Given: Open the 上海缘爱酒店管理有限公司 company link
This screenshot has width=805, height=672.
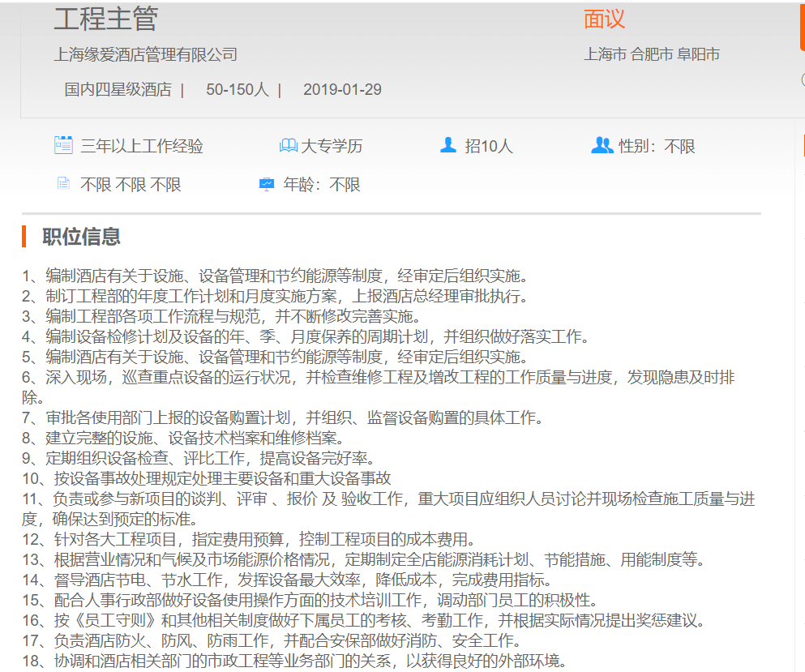Looking at the screenshot, I should click(146, 55).
